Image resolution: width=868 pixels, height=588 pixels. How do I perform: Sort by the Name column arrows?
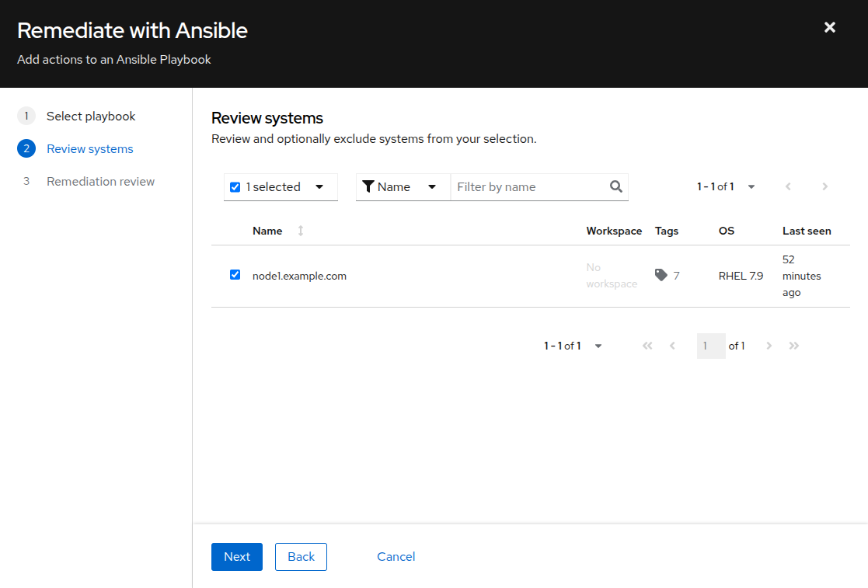[x=301, y=231]
